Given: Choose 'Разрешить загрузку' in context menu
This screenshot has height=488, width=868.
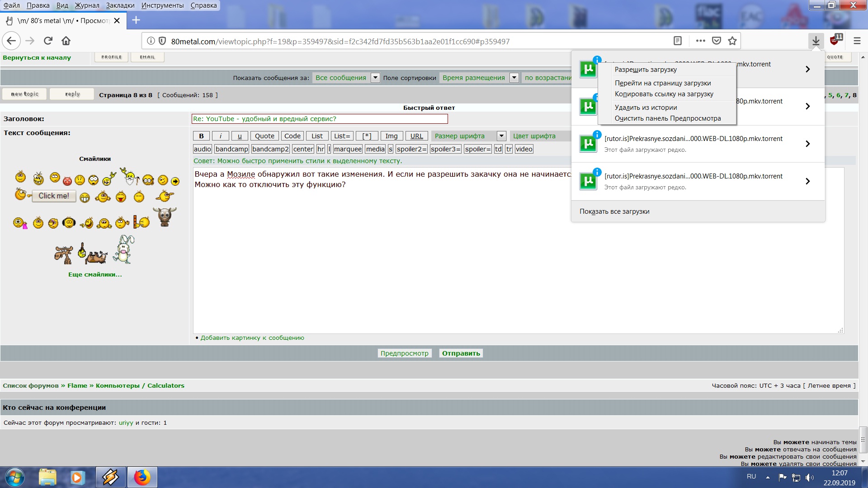Looking at the screenshot, I should point(646,70).
